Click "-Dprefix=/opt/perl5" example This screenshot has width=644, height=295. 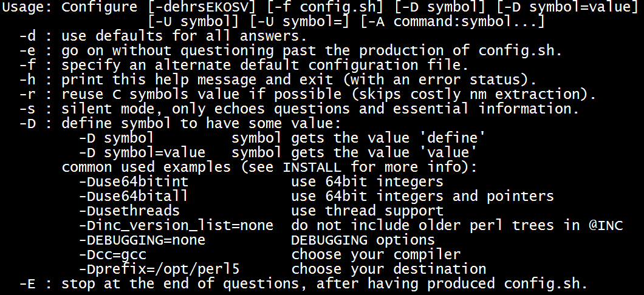pyautogui.click(x=159, y=269)
